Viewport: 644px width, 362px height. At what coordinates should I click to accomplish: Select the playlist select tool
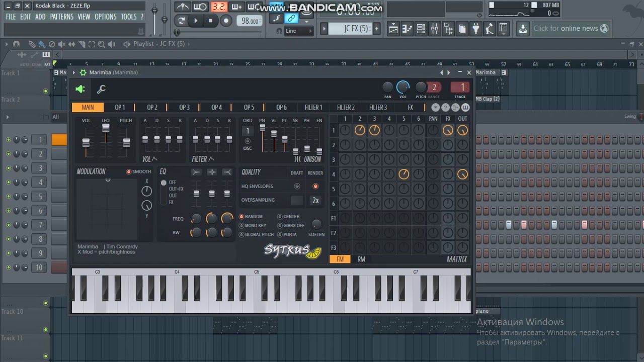click(x=91, y=44)
